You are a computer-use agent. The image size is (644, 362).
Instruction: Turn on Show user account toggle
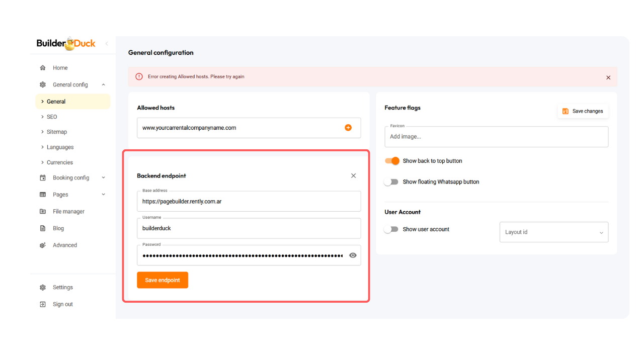(391, 229)
